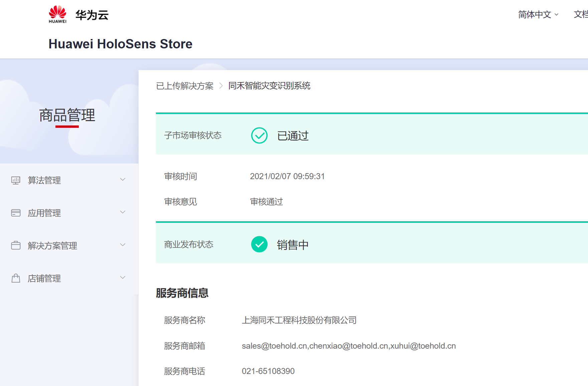Click the breadcrumb separator arrow icon

tap(221, 86)
